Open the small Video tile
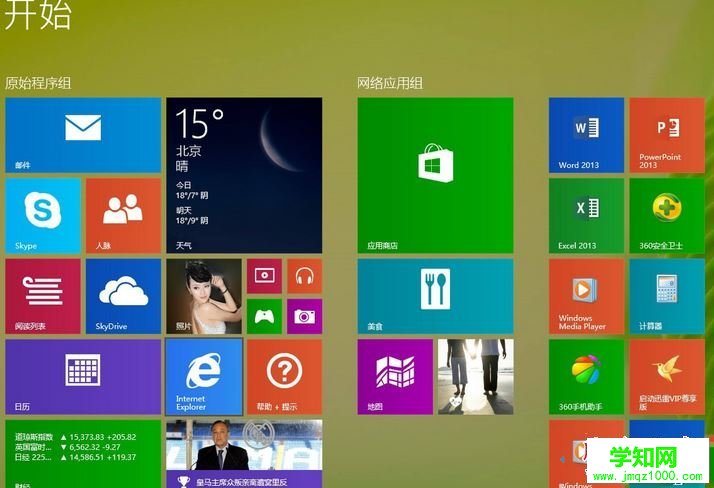 click(265, 276)
